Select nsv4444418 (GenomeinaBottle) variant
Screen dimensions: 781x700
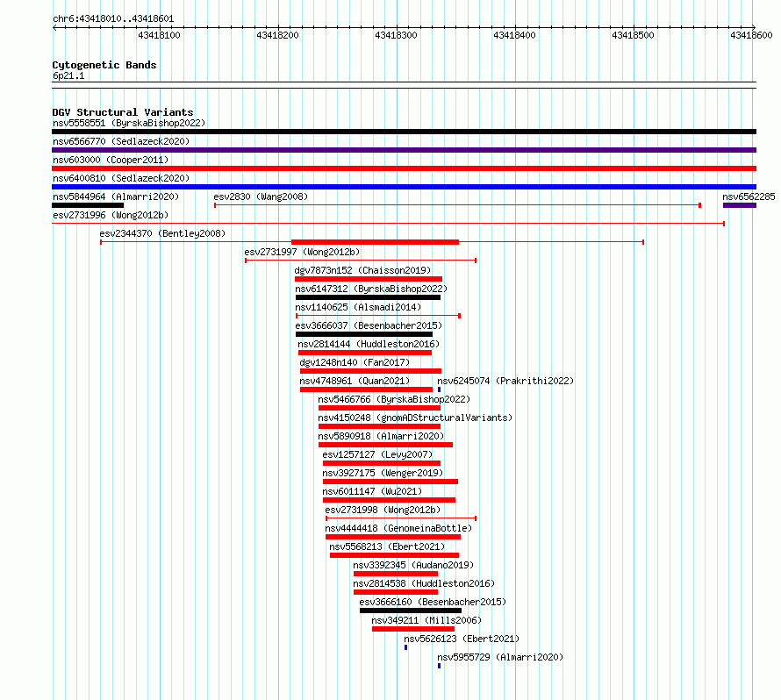pos(398,528)
